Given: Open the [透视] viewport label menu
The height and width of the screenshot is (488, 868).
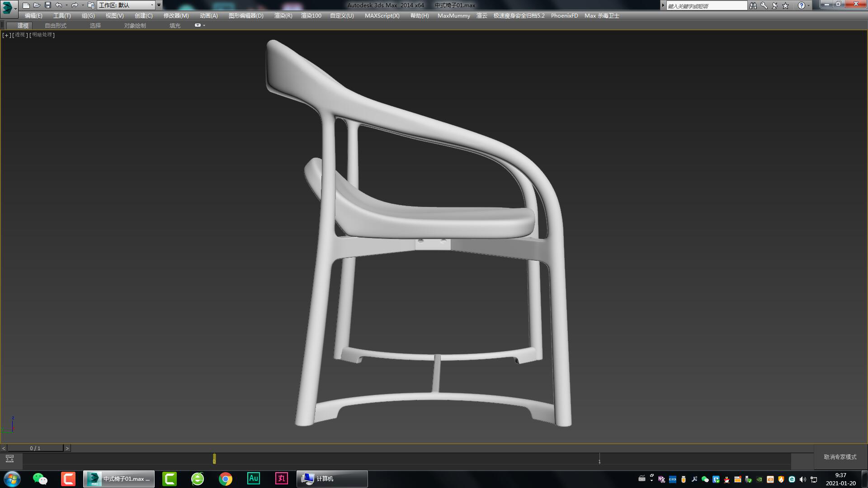Looking at the screenshot, I should (x=19, y=35).
